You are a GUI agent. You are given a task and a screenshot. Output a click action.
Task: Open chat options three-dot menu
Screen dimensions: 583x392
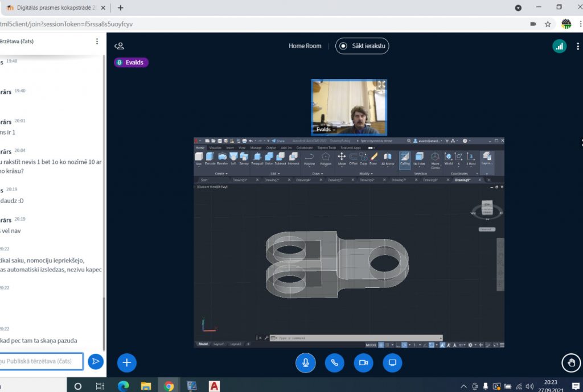click(x=97, y=42)
